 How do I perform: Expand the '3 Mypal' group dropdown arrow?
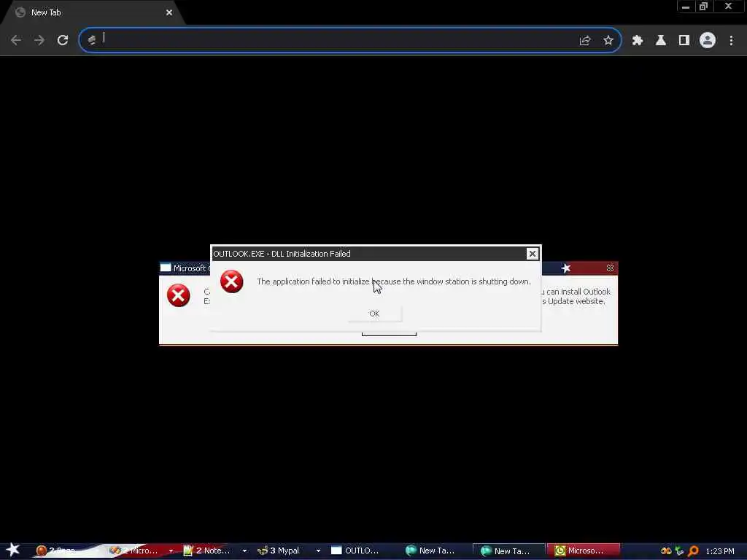[318, 551]
